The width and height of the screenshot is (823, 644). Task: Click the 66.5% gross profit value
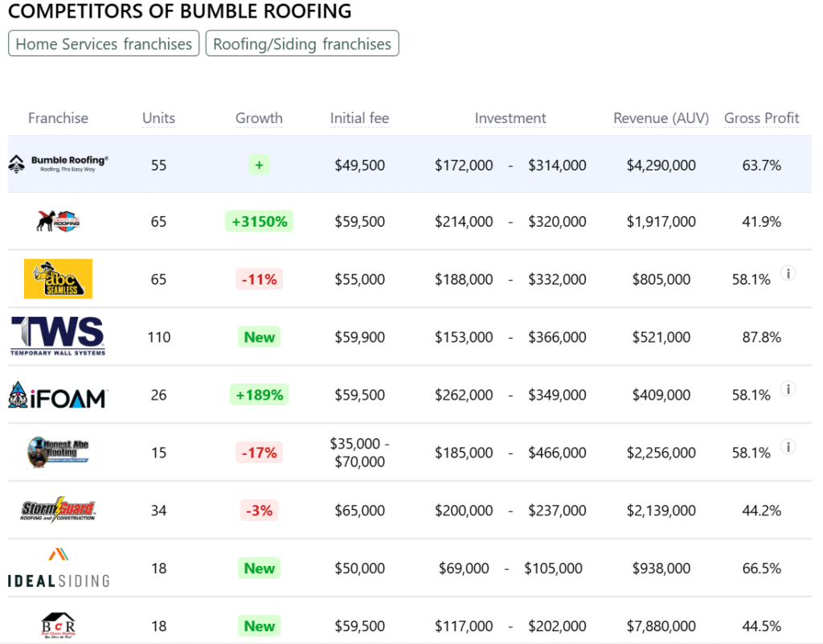(762, 568)
